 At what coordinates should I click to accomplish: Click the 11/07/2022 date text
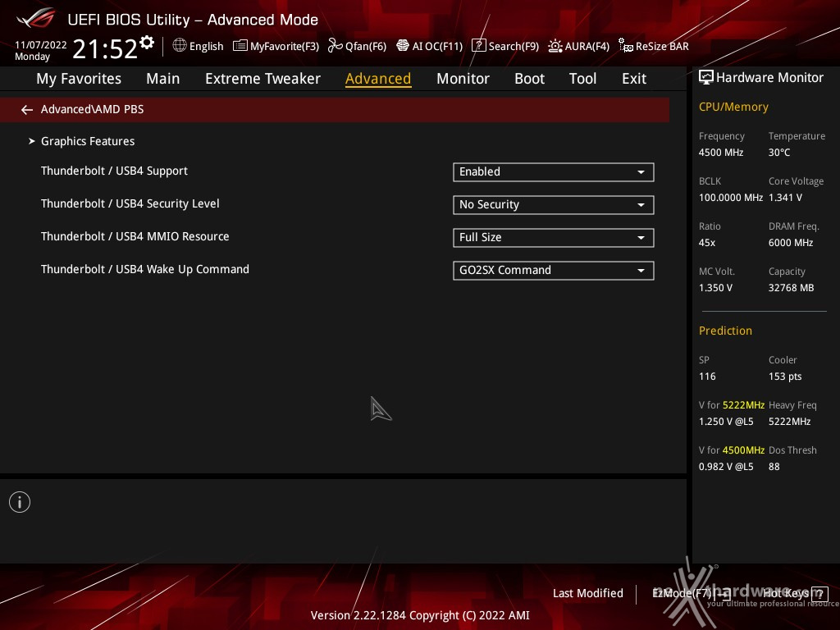(x=41, y=45)
